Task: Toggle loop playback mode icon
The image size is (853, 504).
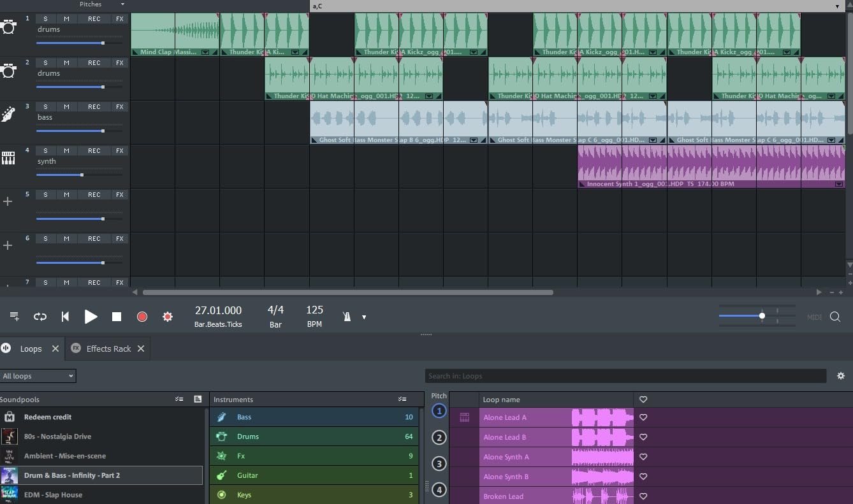Action: 40,317
